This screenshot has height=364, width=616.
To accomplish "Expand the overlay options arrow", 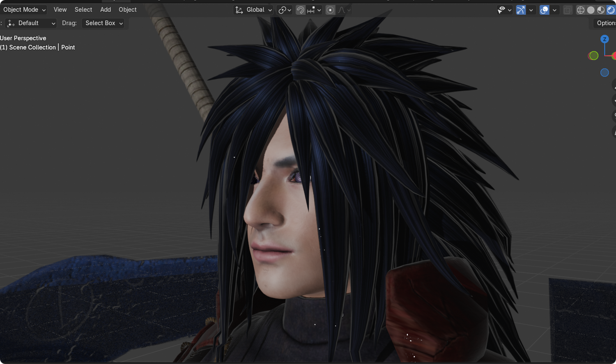I will 554,10.
